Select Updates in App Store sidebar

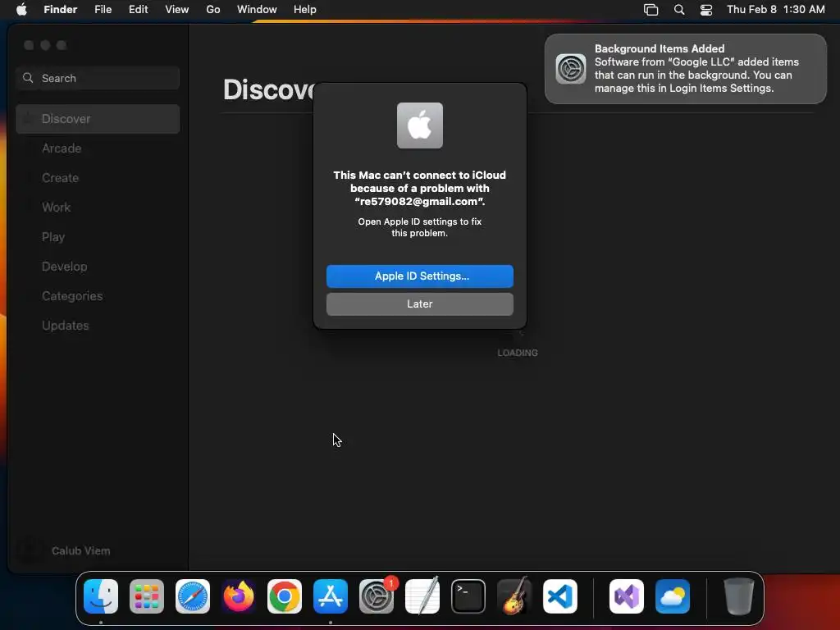coord(98,325)
